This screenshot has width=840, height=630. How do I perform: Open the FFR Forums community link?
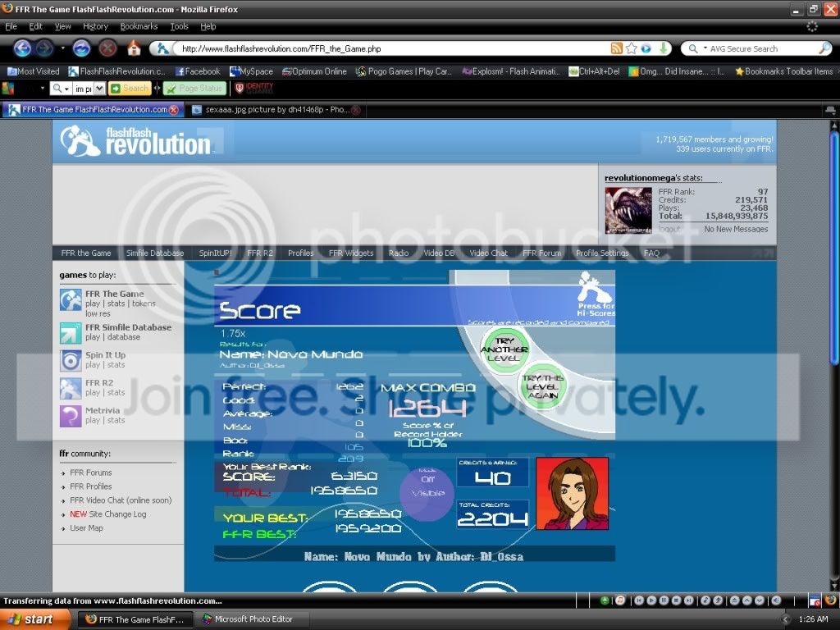tap(90, 472)
